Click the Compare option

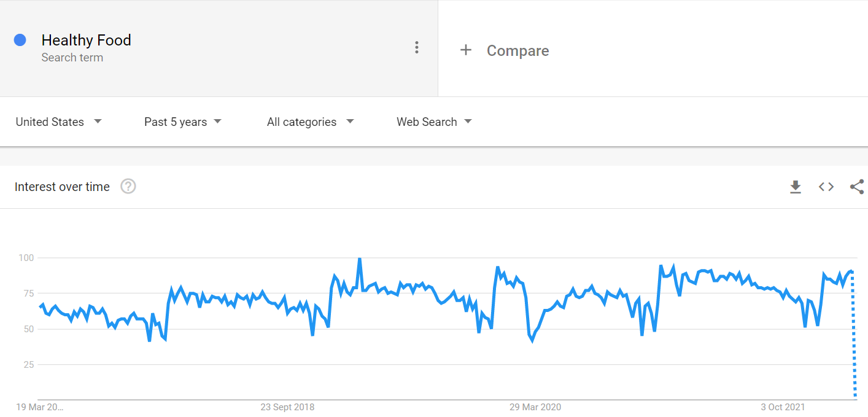point(517,50)
